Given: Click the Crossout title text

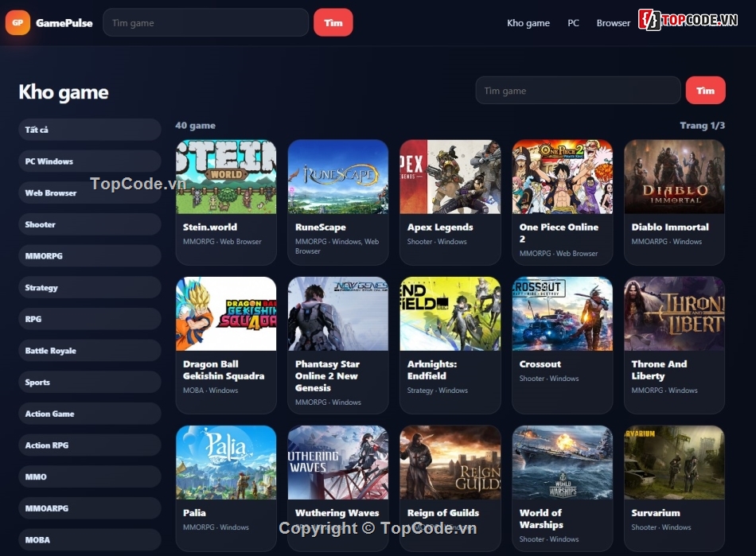Looking at the screenshot, I should 540,364.
